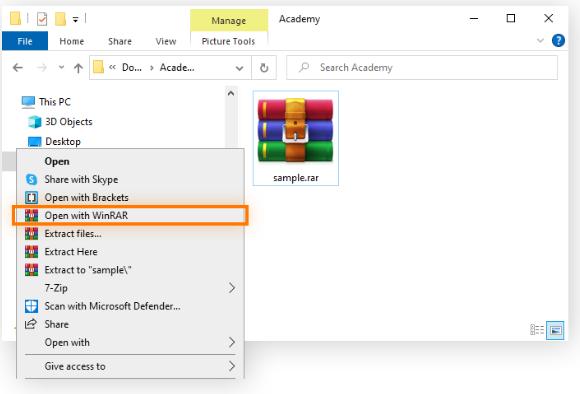The image size is (580, 394).
Task: Click the breadcrumb overflow chevrons
Action: (112, 67)
